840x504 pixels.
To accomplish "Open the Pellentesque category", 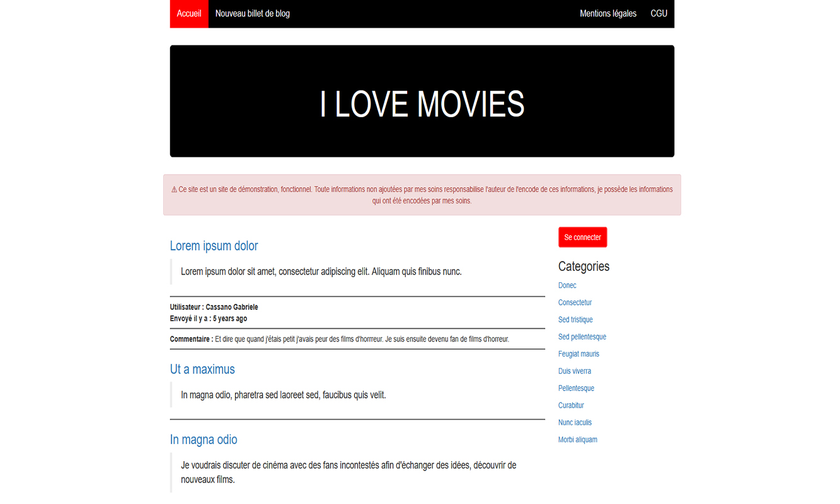I will coord(576,388).
